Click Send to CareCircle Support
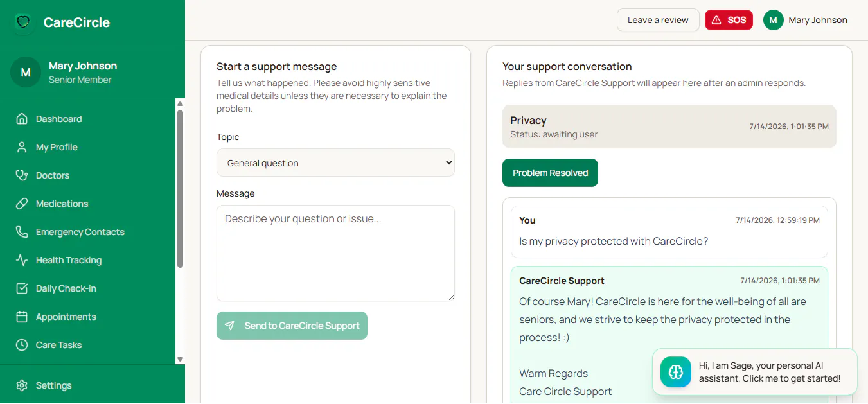 [x=292, y=326]
